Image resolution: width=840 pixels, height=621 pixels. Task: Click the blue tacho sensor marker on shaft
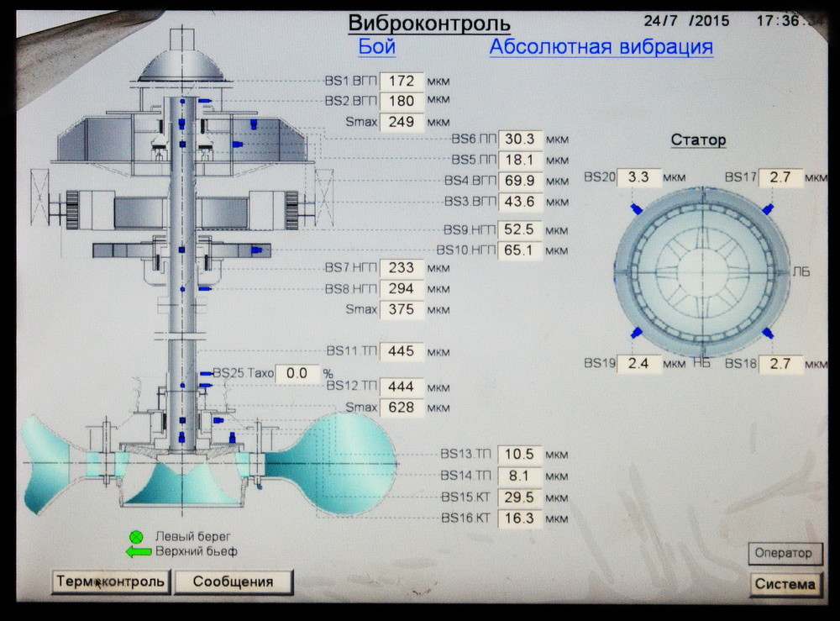pyautogui.click(x=207, y=373)
